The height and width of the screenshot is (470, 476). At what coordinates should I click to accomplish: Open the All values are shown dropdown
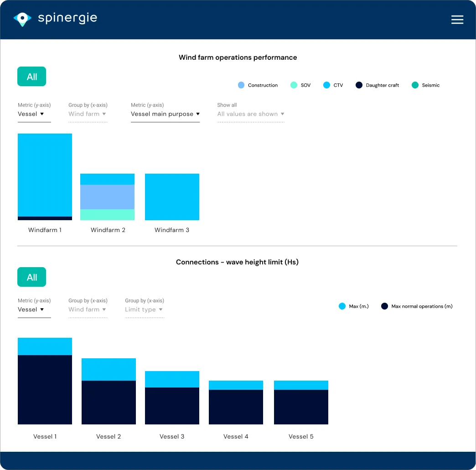pyautogui.click(x=251, y=114)
